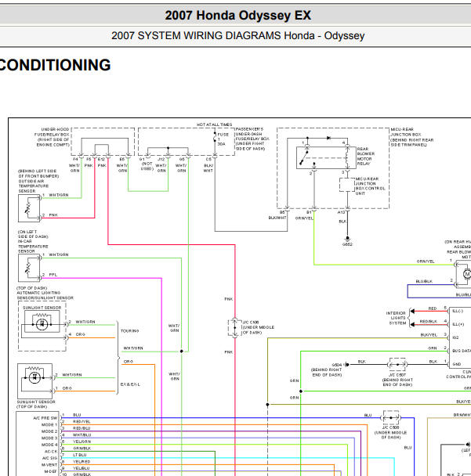Click the CONDITIONING section heading

55,65
